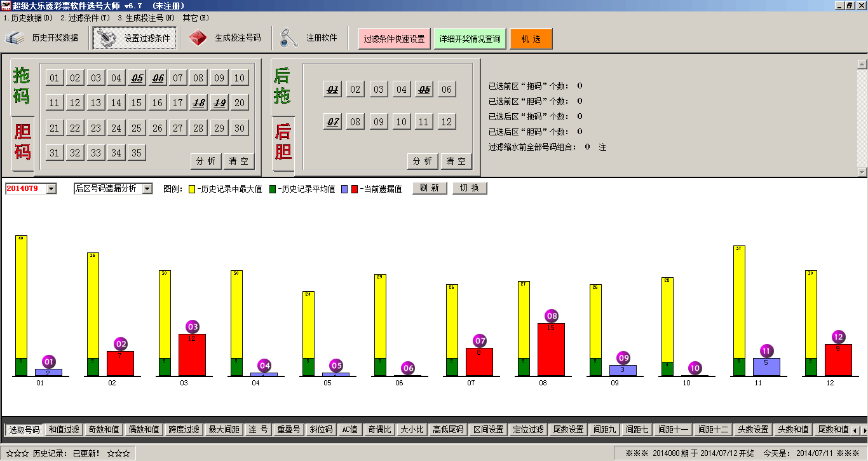Click purple ball 12 in the chart
Screen dimensions: 868x461
838,337
